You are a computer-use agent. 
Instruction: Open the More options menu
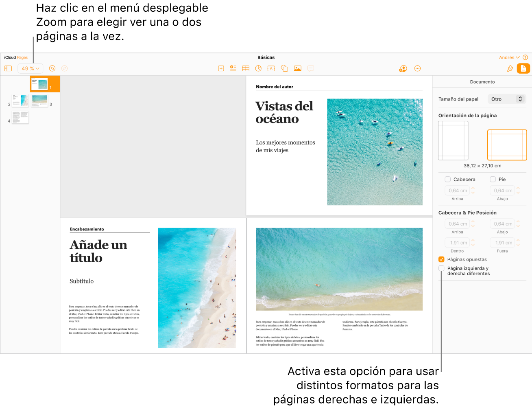click(417, 68)
